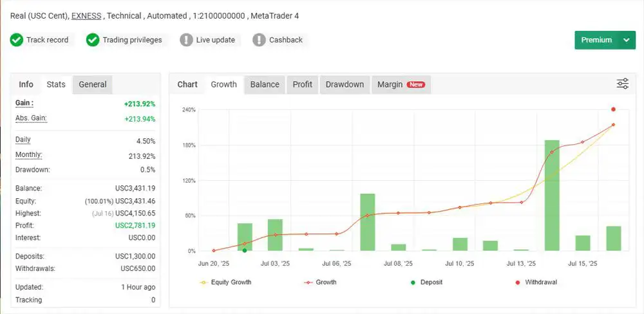Click the green deposit marker on chart
This screenshot has width=644, height=314.
click(244, 250)
